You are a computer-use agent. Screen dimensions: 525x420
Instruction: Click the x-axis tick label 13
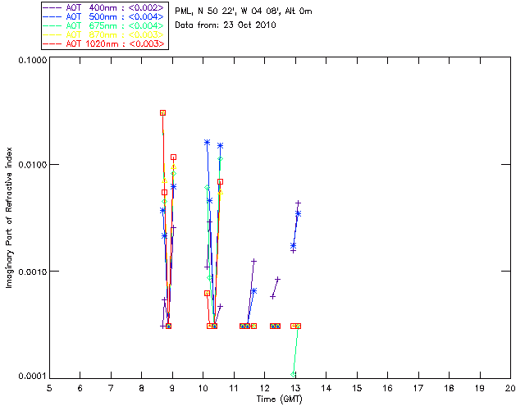point(295,388)
